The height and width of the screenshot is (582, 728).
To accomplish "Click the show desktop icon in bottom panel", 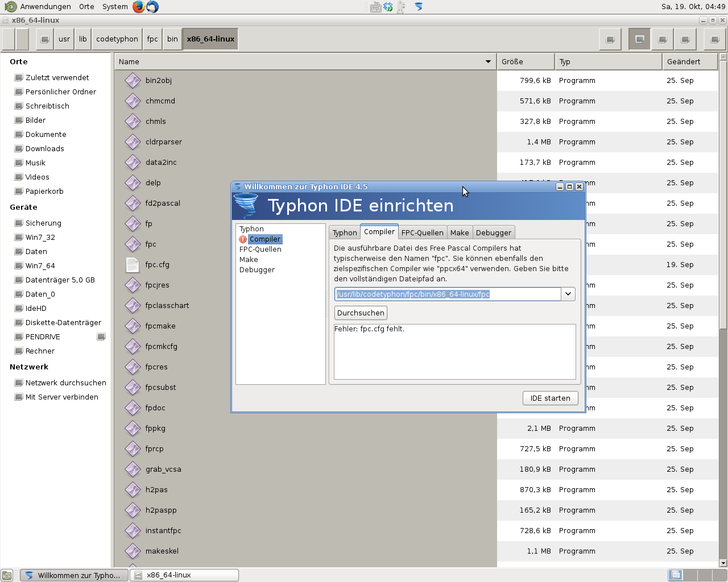I will (x=7, y=575).
